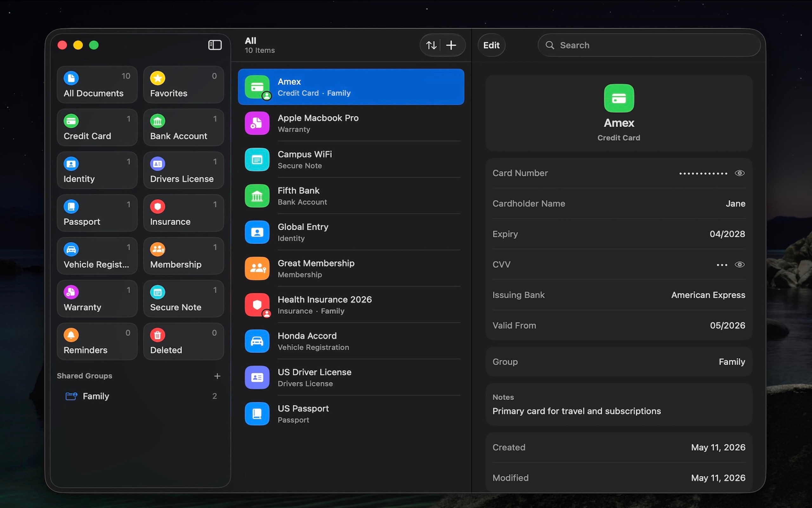Click the Group value Family
The image size is (812, 508).
732,362
